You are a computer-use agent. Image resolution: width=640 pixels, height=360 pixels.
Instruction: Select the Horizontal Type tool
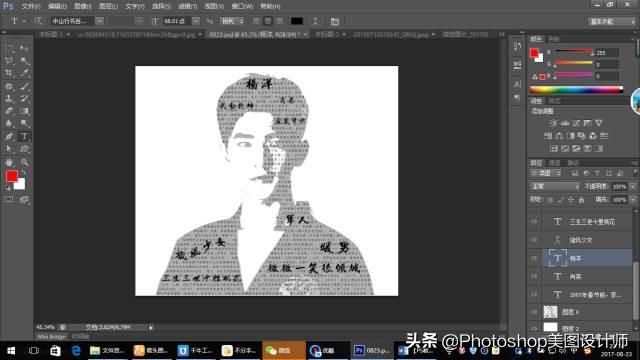coord(24,137)
